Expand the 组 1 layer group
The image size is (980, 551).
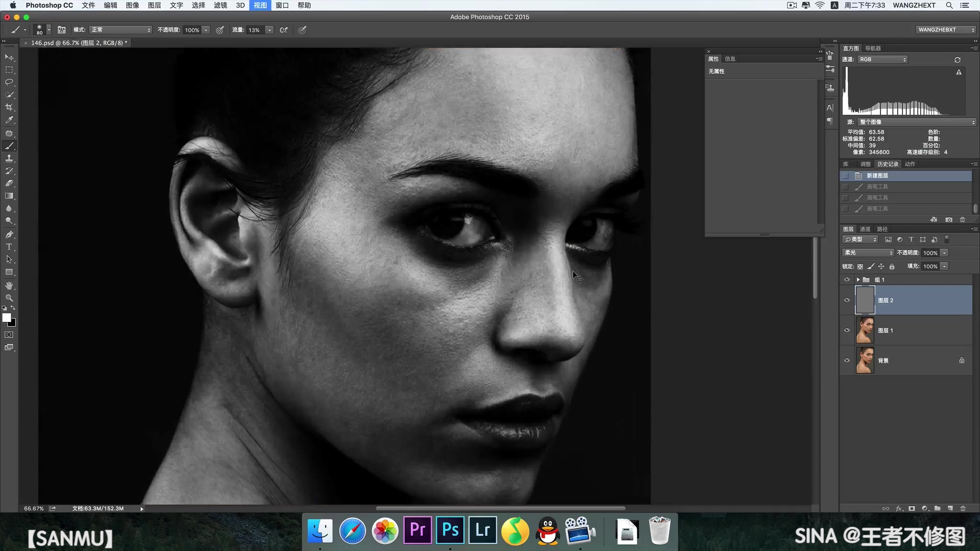click(x=858, y=280)
